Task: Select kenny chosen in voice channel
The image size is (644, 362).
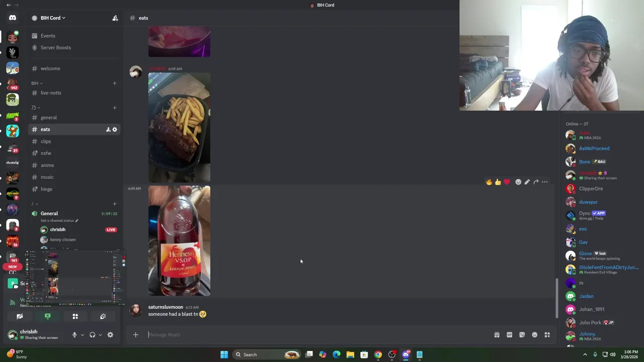Action: (78, 240)
